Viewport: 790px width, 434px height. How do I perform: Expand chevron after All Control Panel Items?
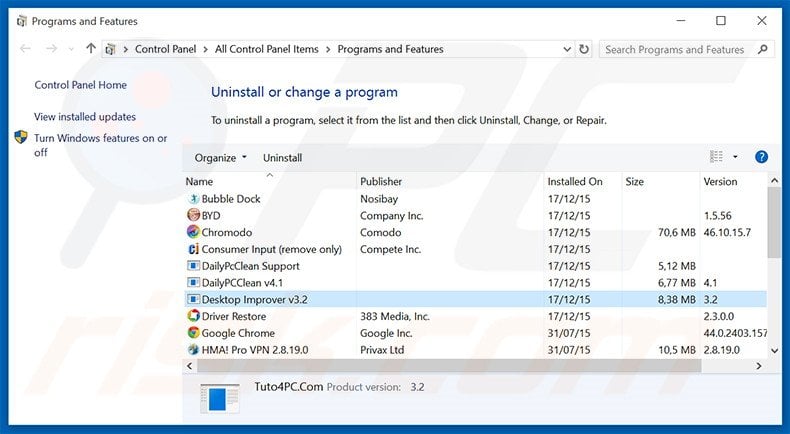click(328, 49)
